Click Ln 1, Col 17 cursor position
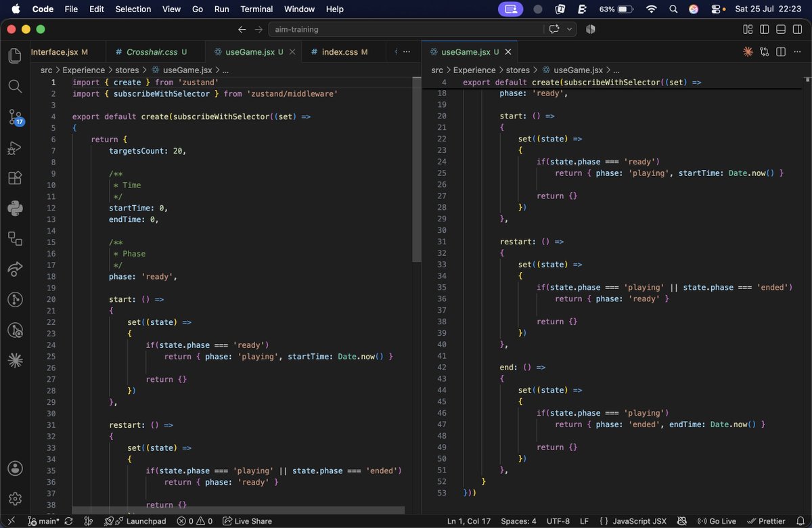The height and width of the screenshot is (528, 812). 469,521
